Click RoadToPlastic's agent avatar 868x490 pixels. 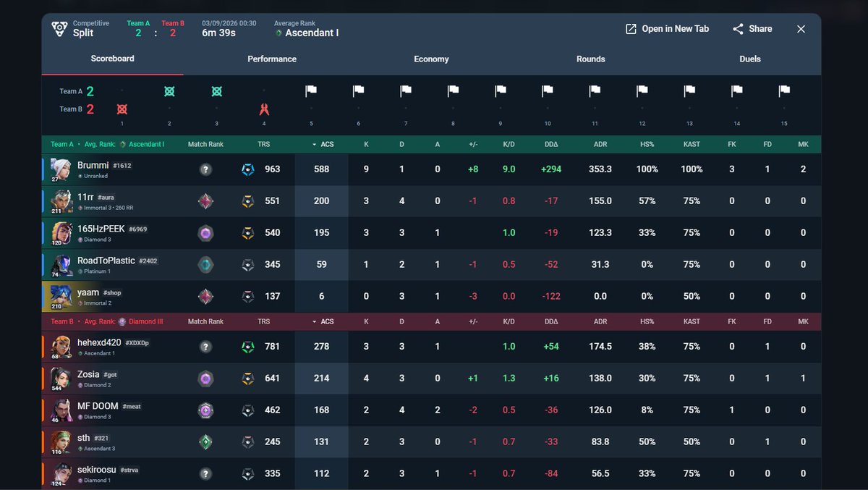point(61,265)
